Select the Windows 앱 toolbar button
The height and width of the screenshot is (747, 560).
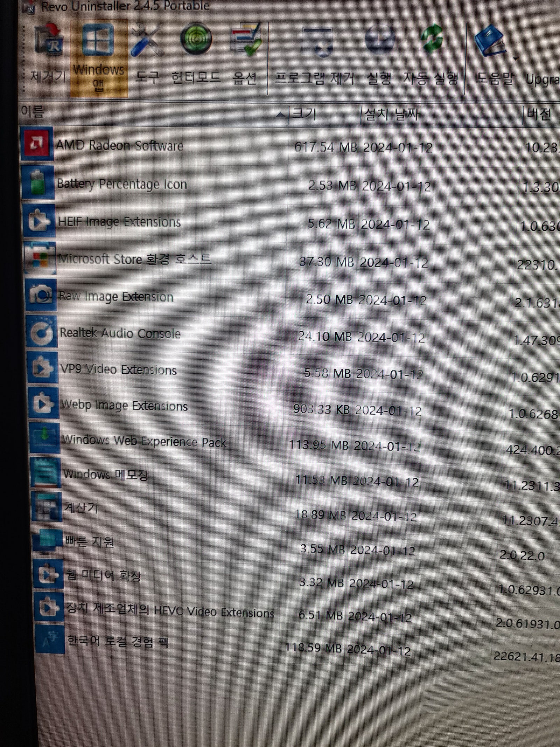coord(99,58)
